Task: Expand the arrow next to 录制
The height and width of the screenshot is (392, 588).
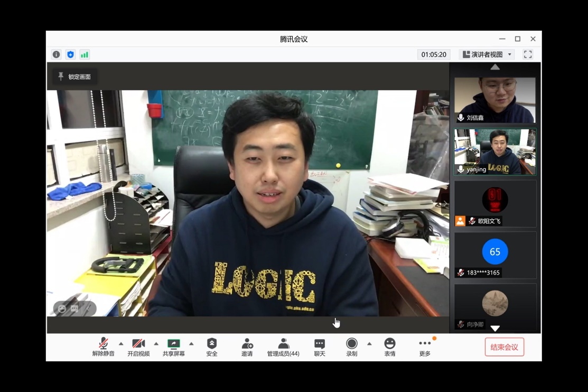Action: pyautogui.click(x=369, y=343)
